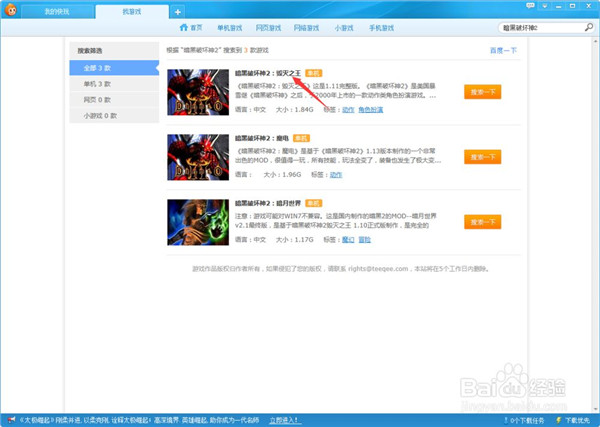Click 搜索一下 button for 暗月世界
This screenshot has height=427, width=600.
coord(482,221)
